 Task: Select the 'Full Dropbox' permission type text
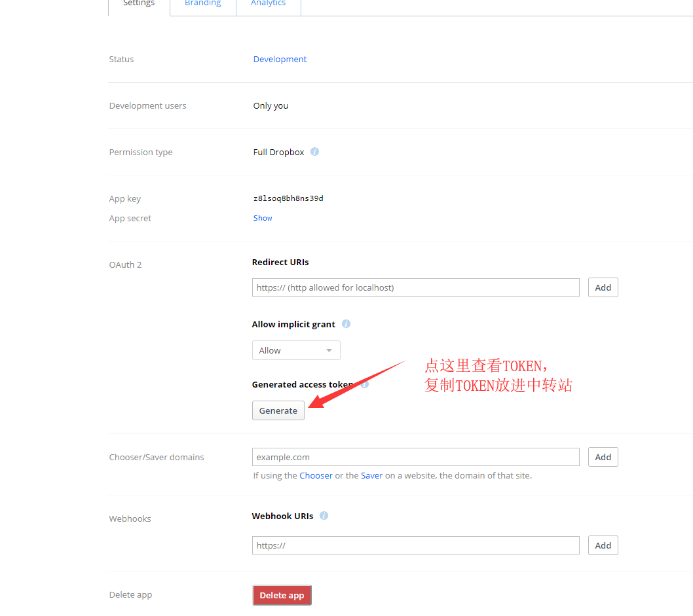278,153
